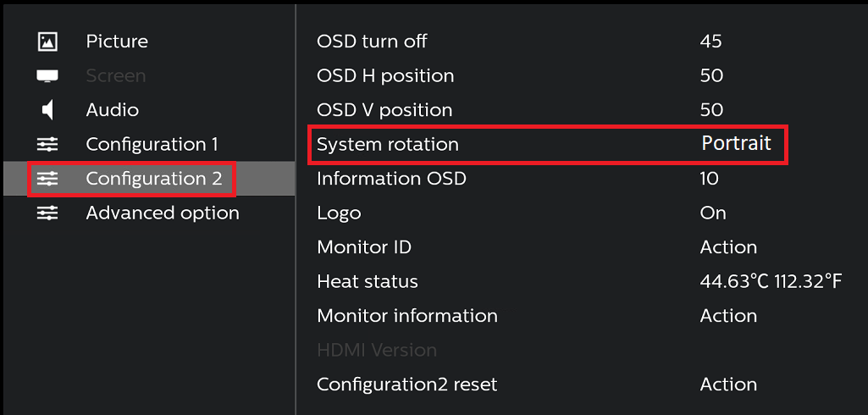Image resolution: width=868 pixels, height=415 pixels.
Task: Click the Configuration 1 sliders icon
Action: (47, 144)
